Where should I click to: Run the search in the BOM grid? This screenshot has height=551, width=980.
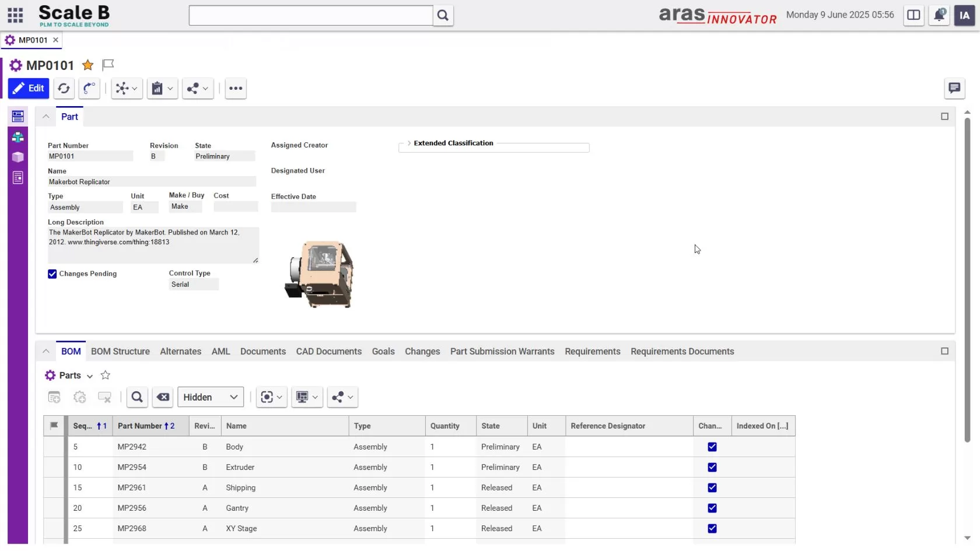coord(136,397)
